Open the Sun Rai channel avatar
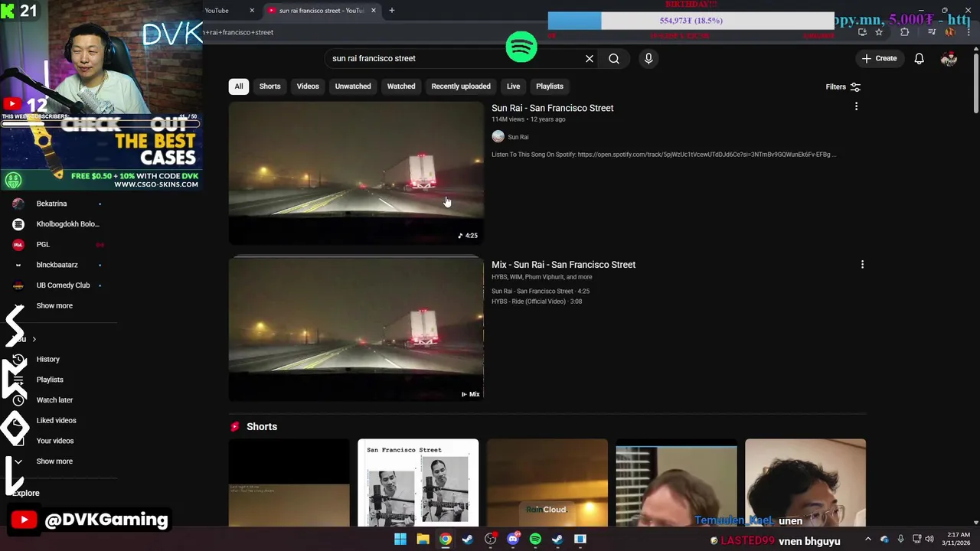980x551 pixels. [x=498, y=136]
